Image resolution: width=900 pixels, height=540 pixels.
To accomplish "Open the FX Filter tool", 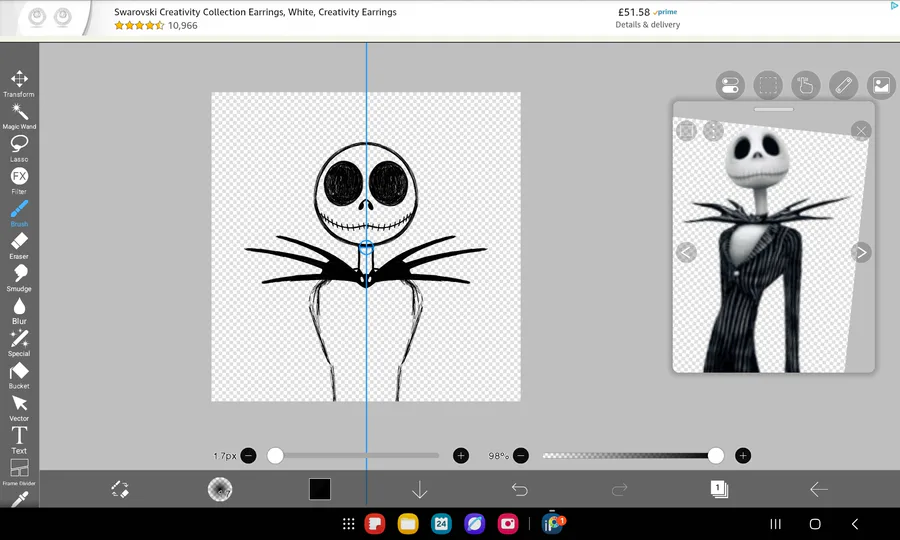I will 19,181.
